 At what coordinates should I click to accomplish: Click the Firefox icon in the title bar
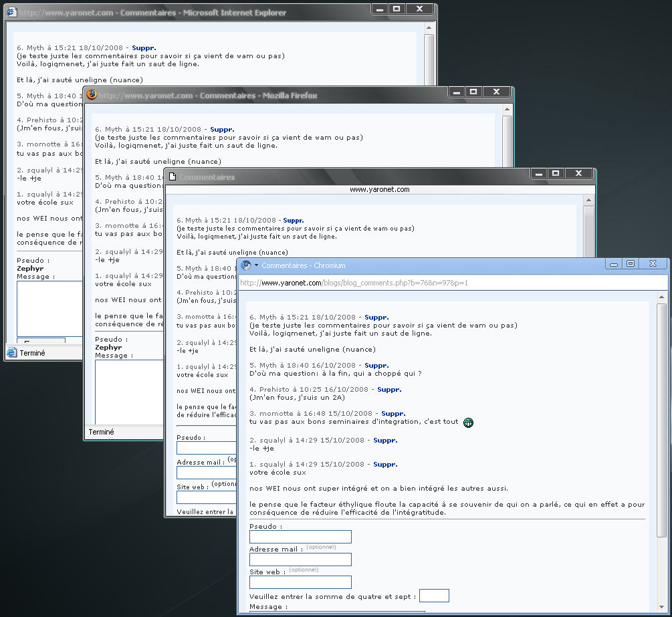tap(92, 95)
